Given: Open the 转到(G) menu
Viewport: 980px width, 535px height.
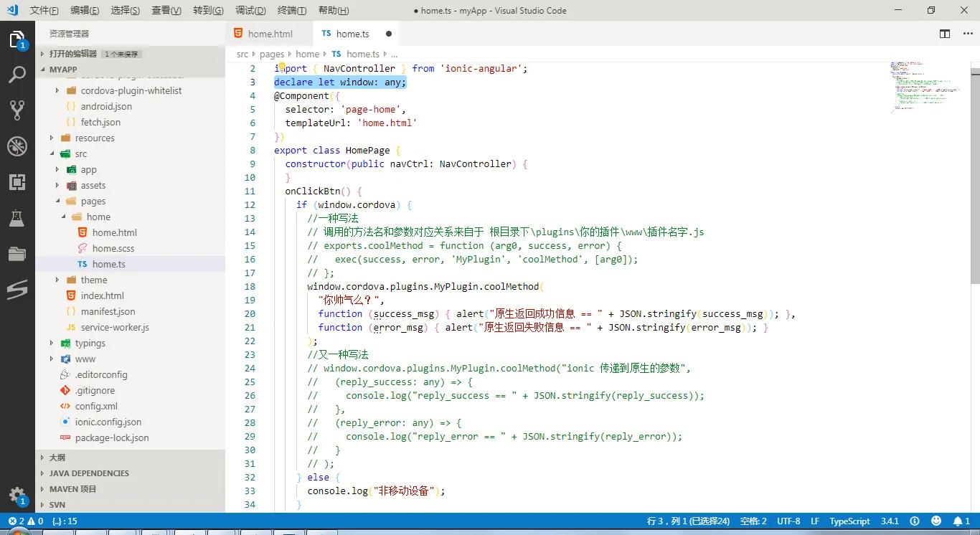Looking at the screenshot, I should click(x=208, y=11).
